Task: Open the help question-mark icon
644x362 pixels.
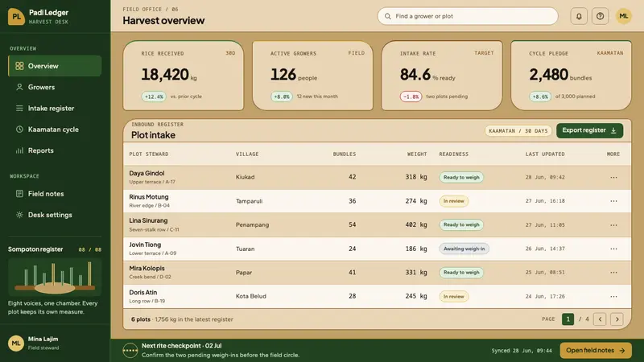Action: (x=600, y=16)
